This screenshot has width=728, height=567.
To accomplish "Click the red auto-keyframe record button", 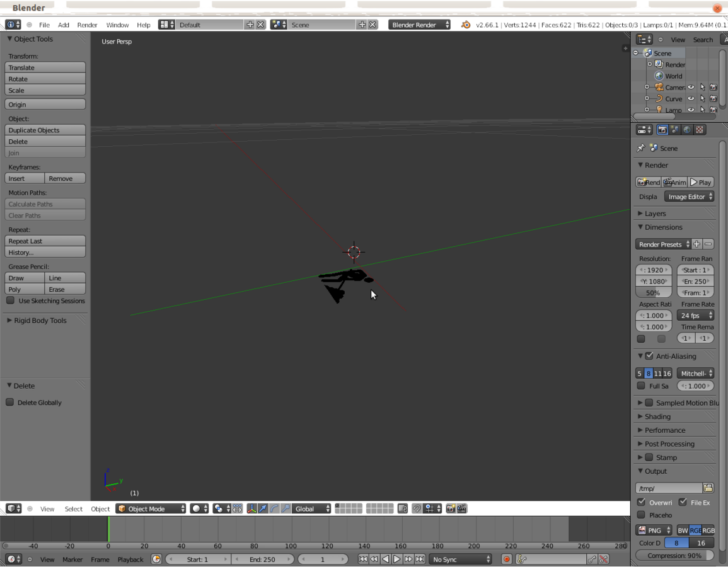I will 507,559.
